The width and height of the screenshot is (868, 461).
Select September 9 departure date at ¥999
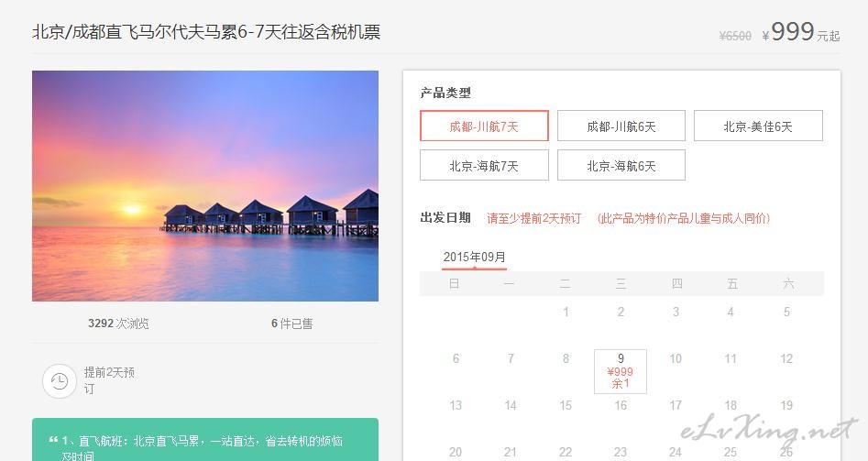pyautogui.click(x=620, y=371)
